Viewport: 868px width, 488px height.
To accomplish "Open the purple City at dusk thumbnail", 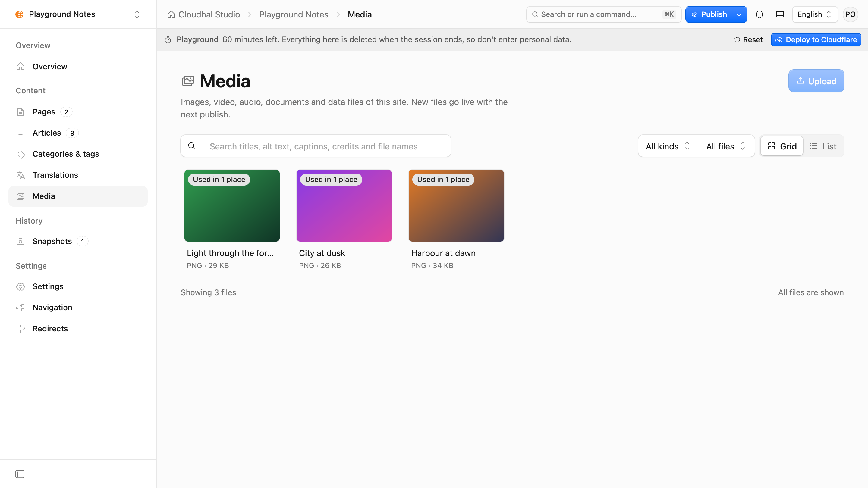I will click(344, 206).
